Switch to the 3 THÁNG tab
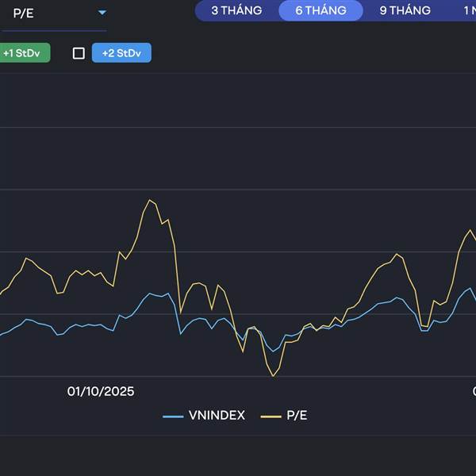The width and height of the screenshot is (476, 476). 236,10
